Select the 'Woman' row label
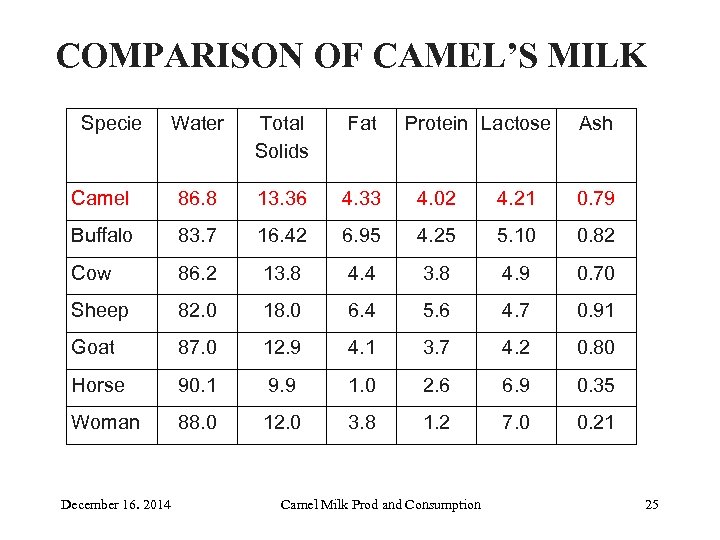Screen dimensions: 720x540 pos(105,422)
